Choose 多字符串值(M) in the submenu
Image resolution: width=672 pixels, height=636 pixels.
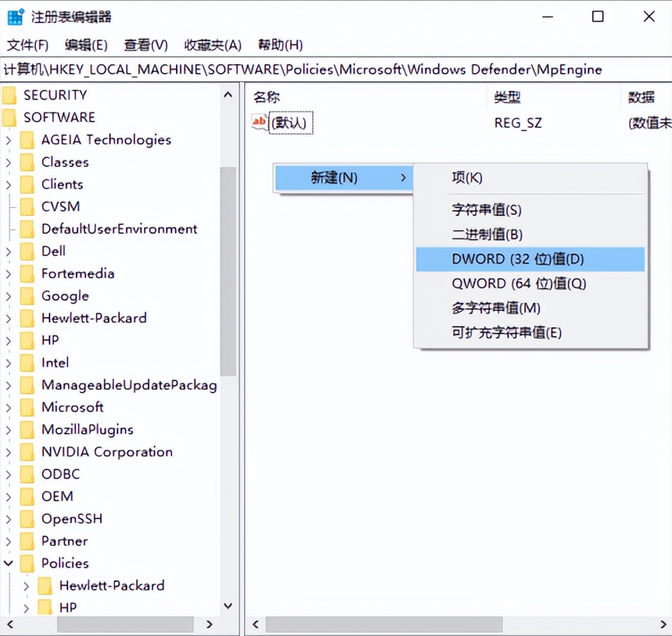530,308
